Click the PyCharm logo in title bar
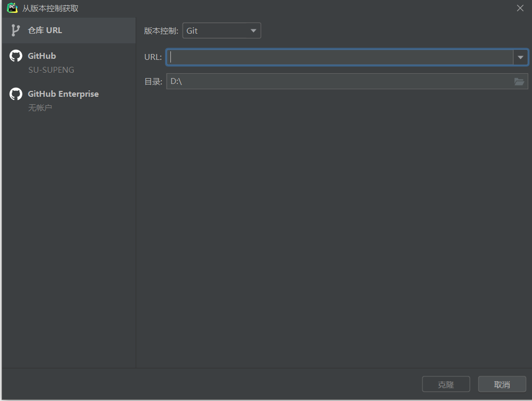Viewport: 532px width, 401px height. pos(13,8)
